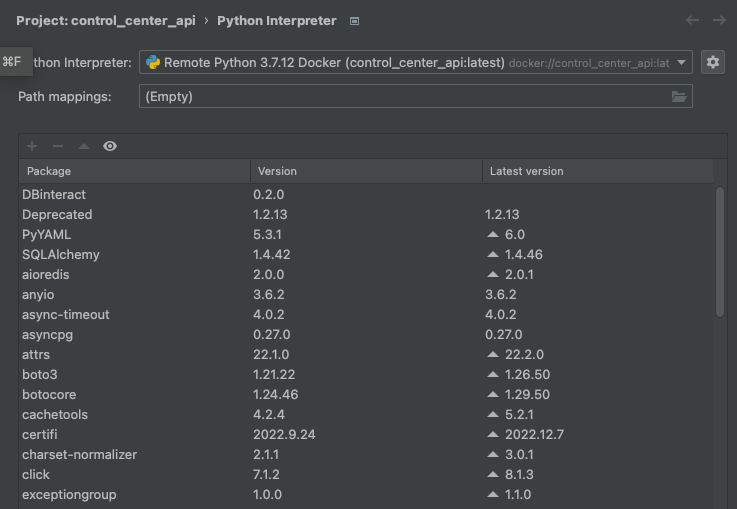The width and height of the screenshot is (737, 509).
Task: Click version 0.2.0 of DBinteract
Action: pos(268,195)
